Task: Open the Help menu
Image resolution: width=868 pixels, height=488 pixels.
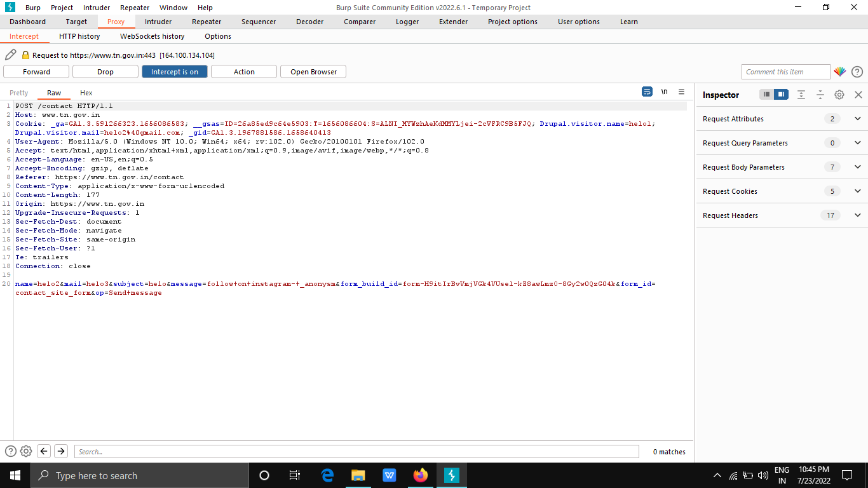Action: (x=205, y=8)
